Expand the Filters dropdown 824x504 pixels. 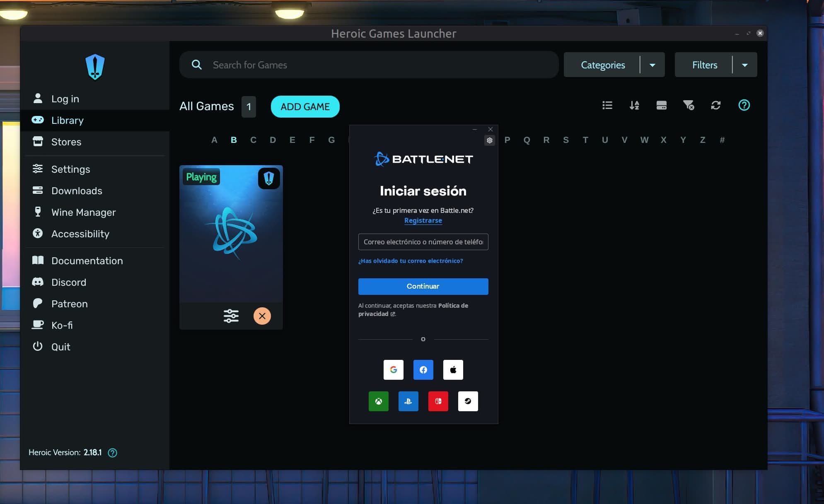point(745,65)
